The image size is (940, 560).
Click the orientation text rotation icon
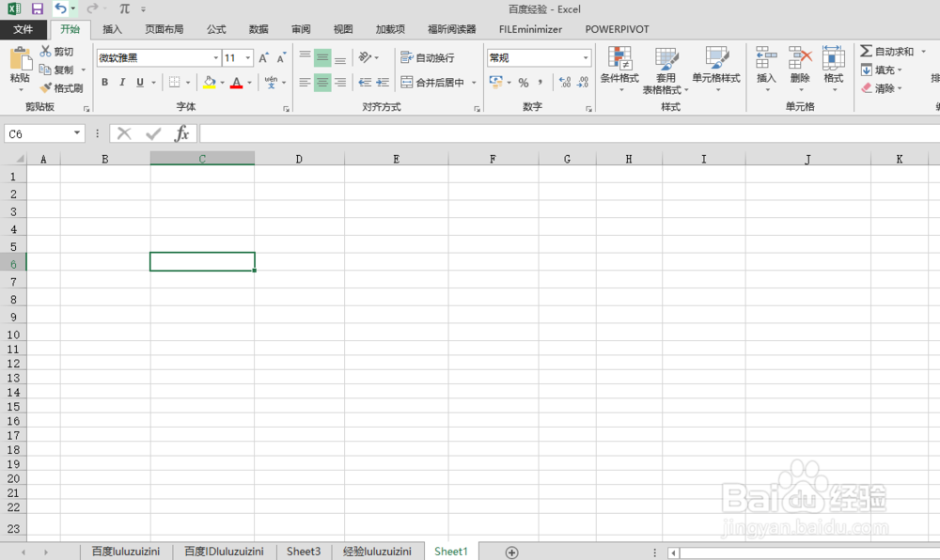365,57
